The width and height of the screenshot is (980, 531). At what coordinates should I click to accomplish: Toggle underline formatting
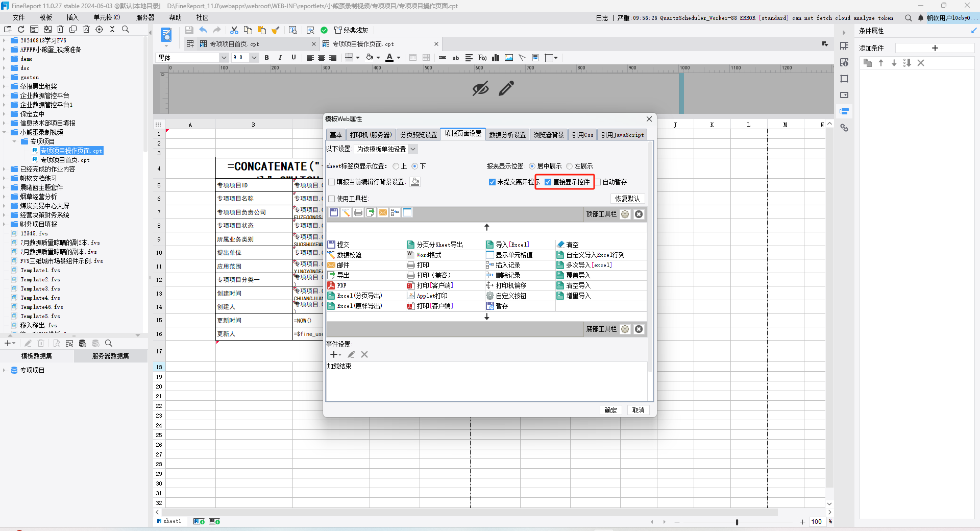[x=293, y=58]
